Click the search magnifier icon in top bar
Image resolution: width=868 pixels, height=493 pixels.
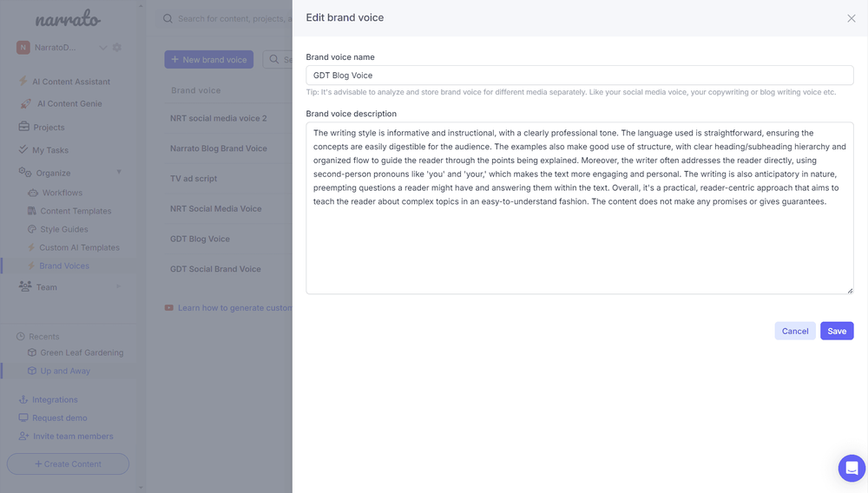click(x=168, y=19)
